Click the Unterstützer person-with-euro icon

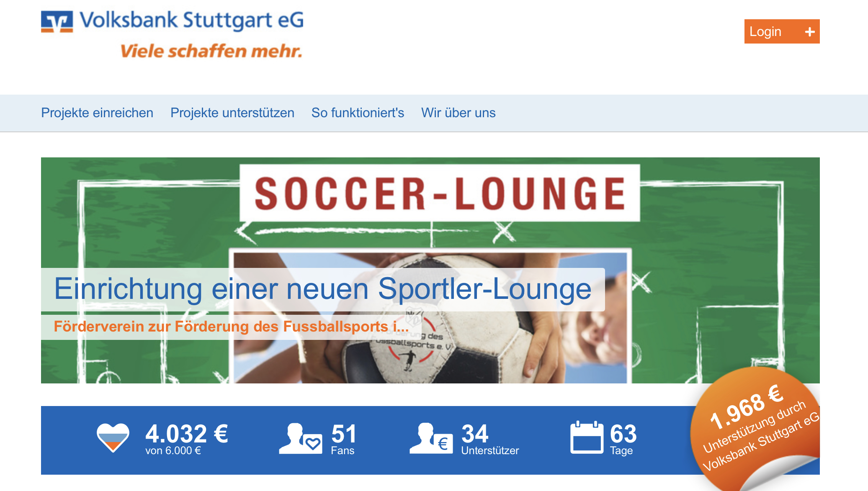(x=431, y=438)
